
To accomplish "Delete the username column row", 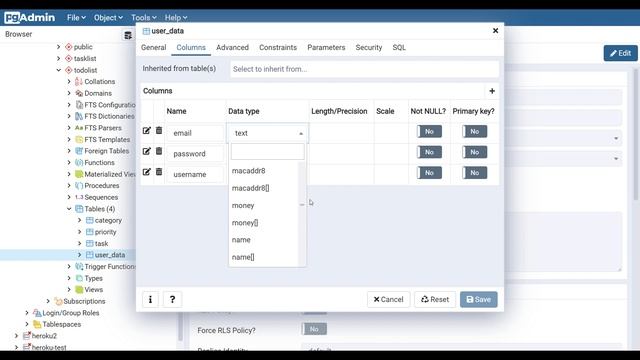I will pos(159,172).
